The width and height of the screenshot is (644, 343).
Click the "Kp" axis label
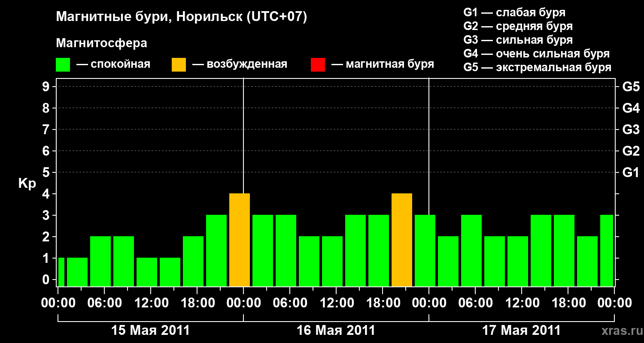point(27,184)
